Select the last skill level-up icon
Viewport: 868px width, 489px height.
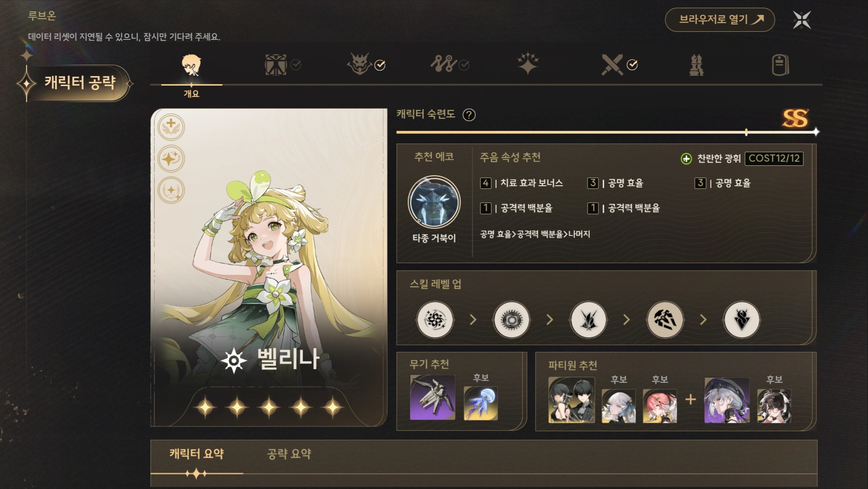point(742,320)
